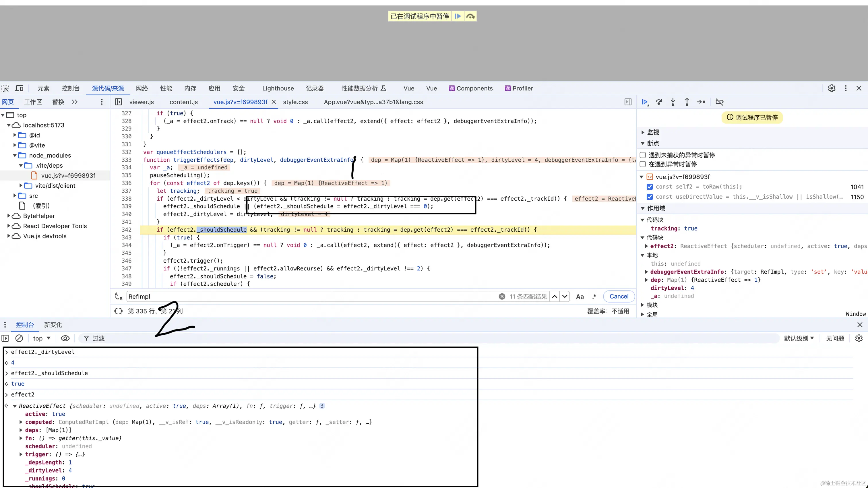Enable pause on uncaught exceptions checkbox
Image resolution: width=868 pixels, height=488 pixels.
pyautogui.click(x=643, y=155)
